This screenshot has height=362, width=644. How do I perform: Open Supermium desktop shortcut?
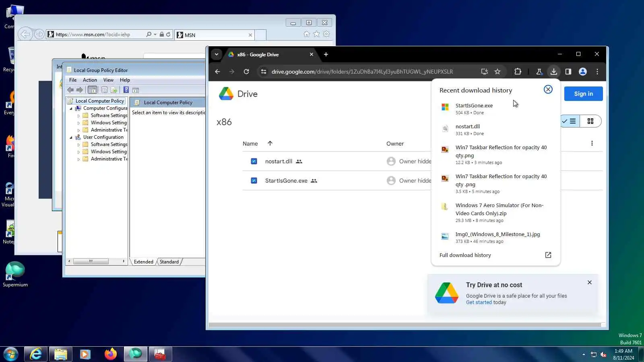[x=15, y=274]
